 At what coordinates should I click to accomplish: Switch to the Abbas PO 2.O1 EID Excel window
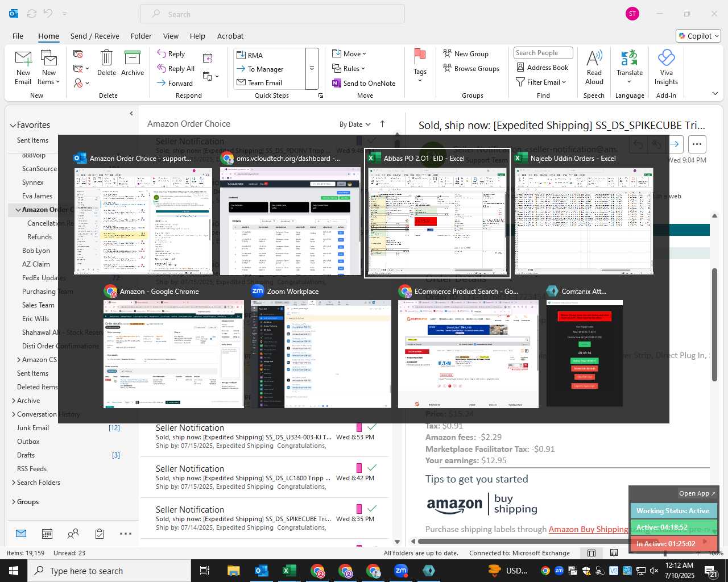click(437, 213)
